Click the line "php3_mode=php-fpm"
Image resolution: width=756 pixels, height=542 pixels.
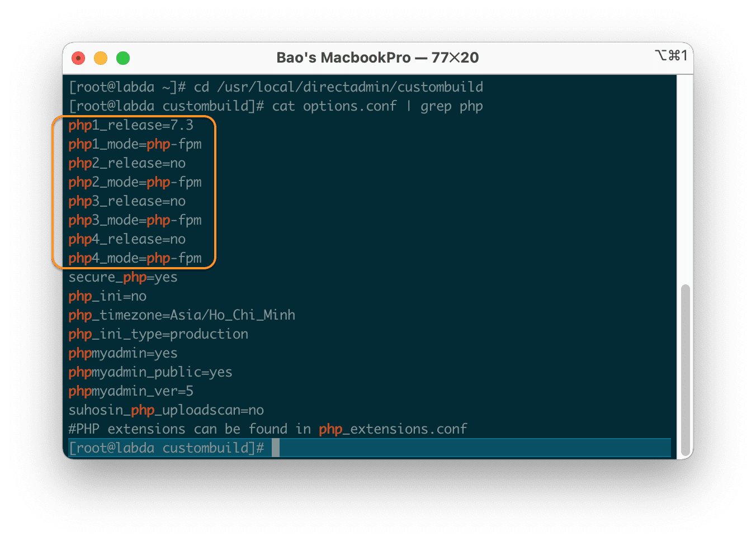coord(135,221)
